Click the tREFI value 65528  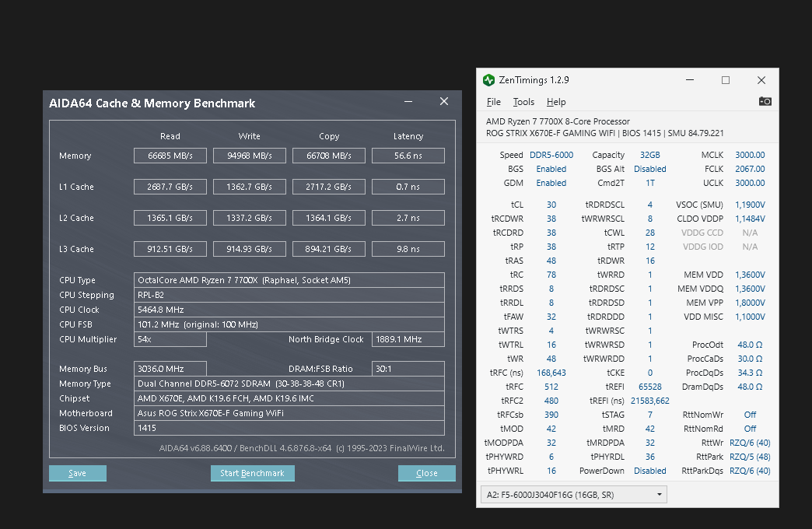click(650, 387)
